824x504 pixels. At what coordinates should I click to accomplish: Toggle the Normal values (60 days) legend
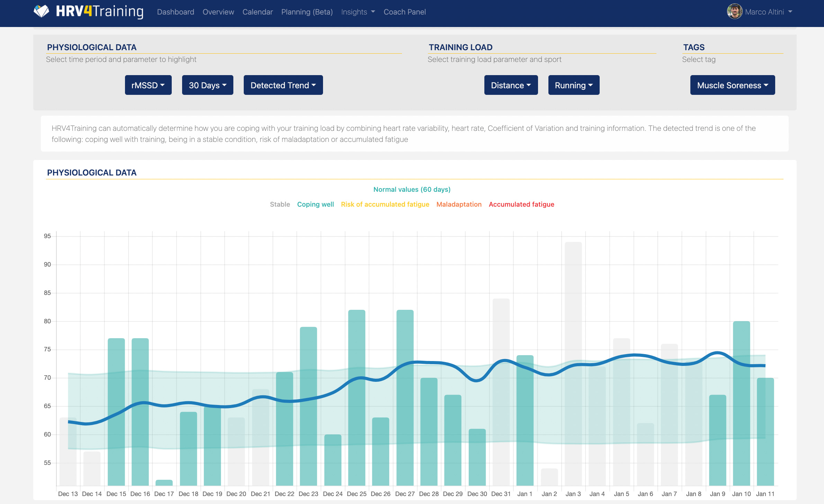pyautogui.click(x=412, y=189)
